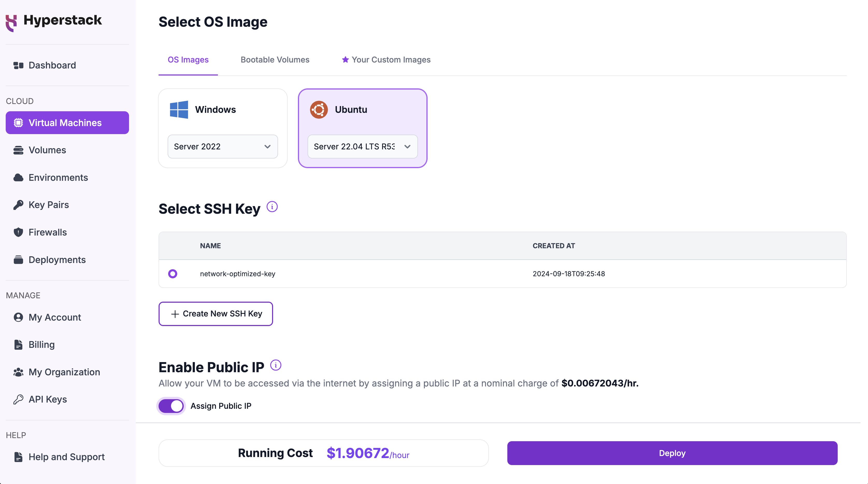Screen dimensions: 868x484
Task: Open the Billing page in the sidebar
Action: point(41,344)
